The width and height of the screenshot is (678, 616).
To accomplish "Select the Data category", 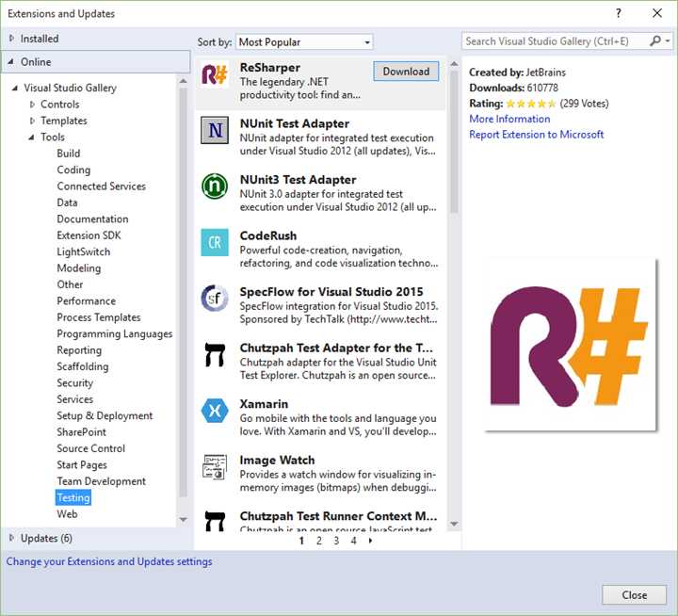I will tap(67, 203).
